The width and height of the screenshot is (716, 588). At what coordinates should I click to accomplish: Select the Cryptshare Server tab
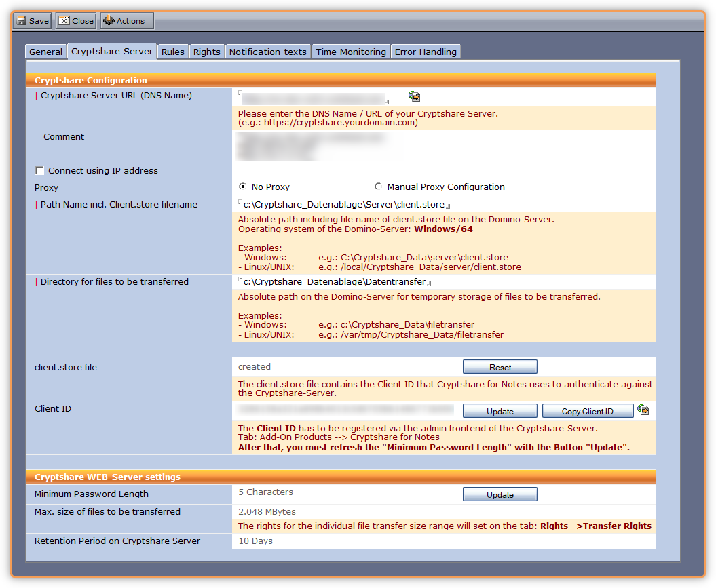tap(112, 51)
